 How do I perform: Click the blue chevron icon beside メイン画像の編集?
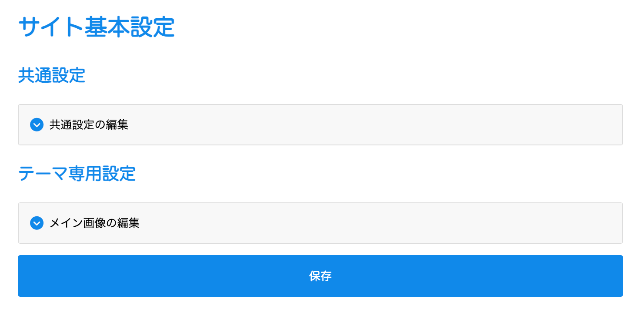click(37, 223)
